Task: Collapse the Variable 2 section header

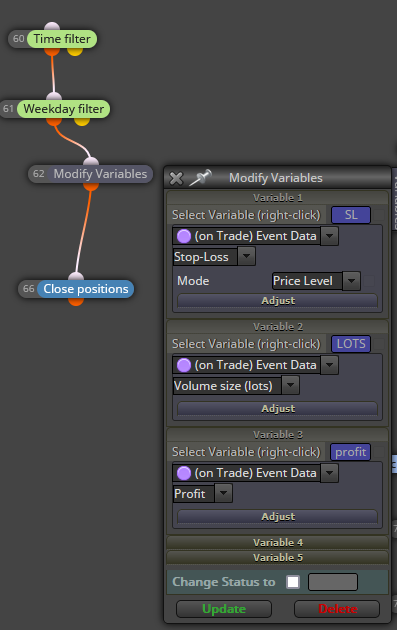Action: [x=278, y=327]
